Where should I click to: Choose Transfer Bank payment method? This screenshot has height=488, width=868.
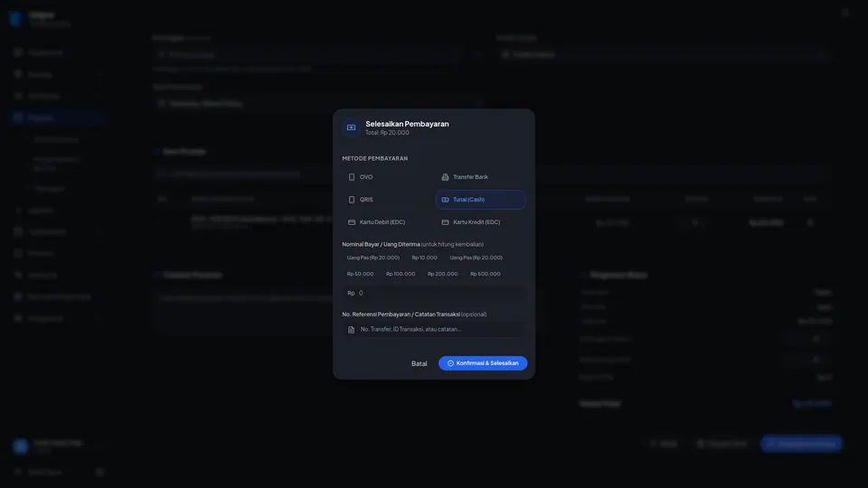click(x=480, y=177)
